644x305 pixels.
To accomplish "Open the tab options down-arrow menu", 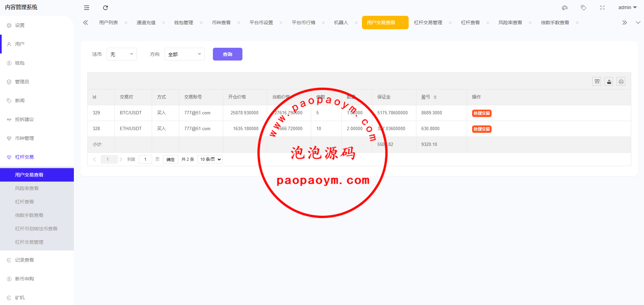I will click(x=638, y=23).
